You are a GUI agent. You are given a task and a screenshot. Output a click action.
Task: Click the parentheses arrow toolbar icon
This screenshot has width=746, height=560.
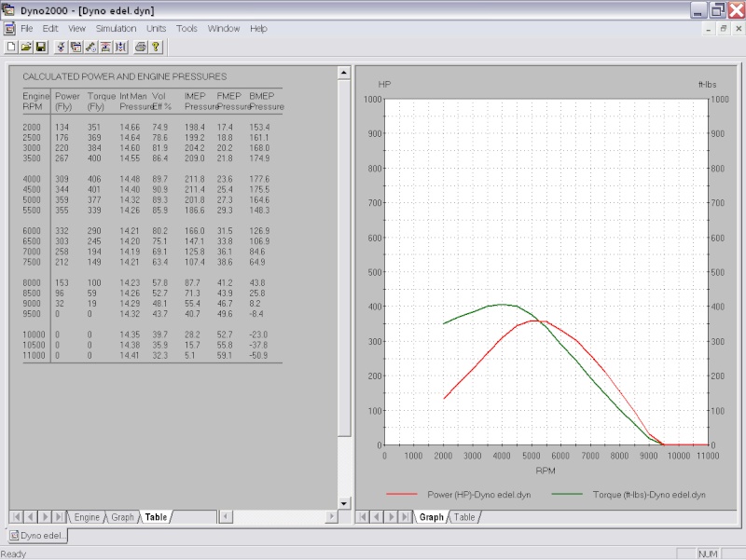(121, 47)
